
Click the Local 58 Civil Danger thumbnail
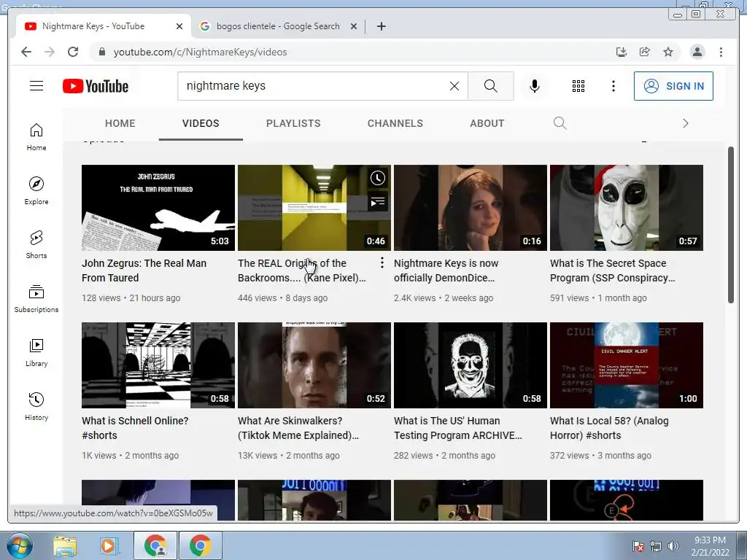coord(627,365)
